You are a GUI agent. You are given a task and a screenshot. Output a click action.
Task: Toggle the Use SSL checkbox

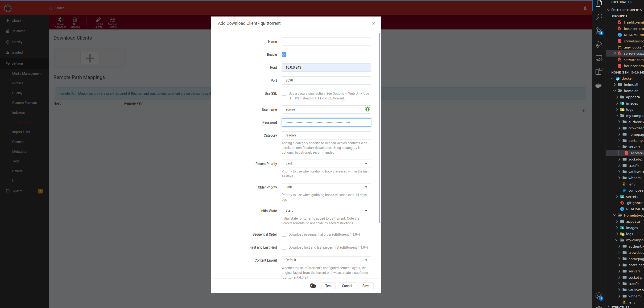click(284, 93)
